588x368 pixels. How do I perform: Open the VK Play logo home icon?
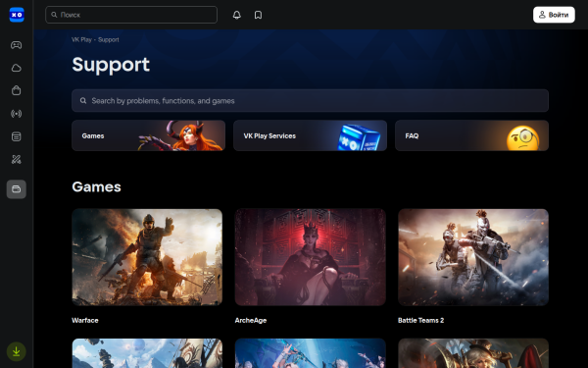point(17,15)
